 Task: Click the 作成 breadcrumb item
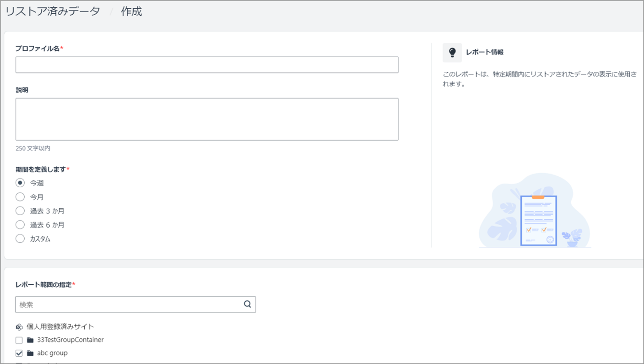point(131,11)
